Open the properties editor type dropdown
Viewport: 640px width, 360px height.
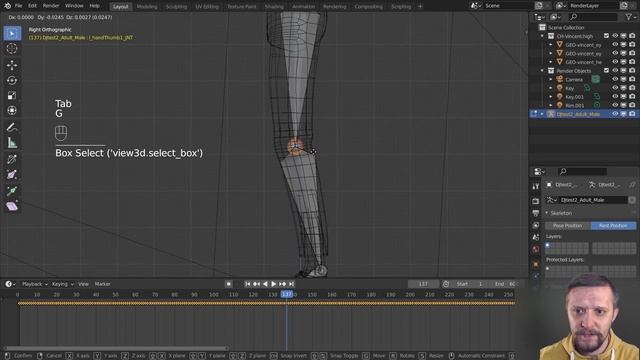click(x=540, y=171)
